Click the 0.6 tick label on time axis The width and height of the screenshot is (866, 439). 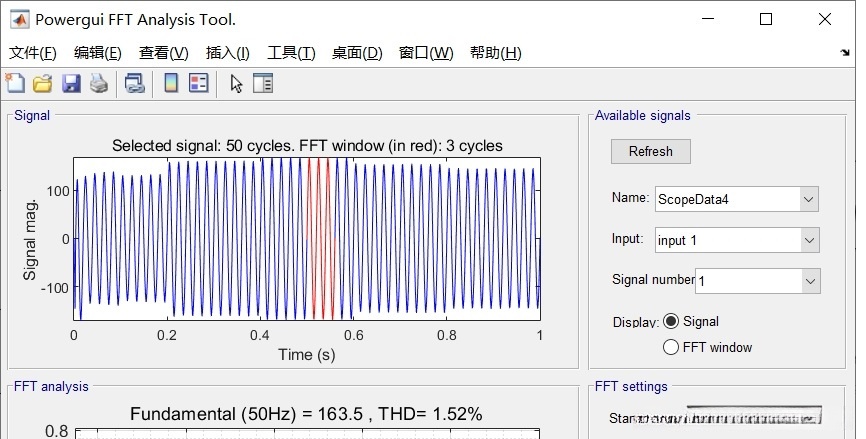coord(353,335)
